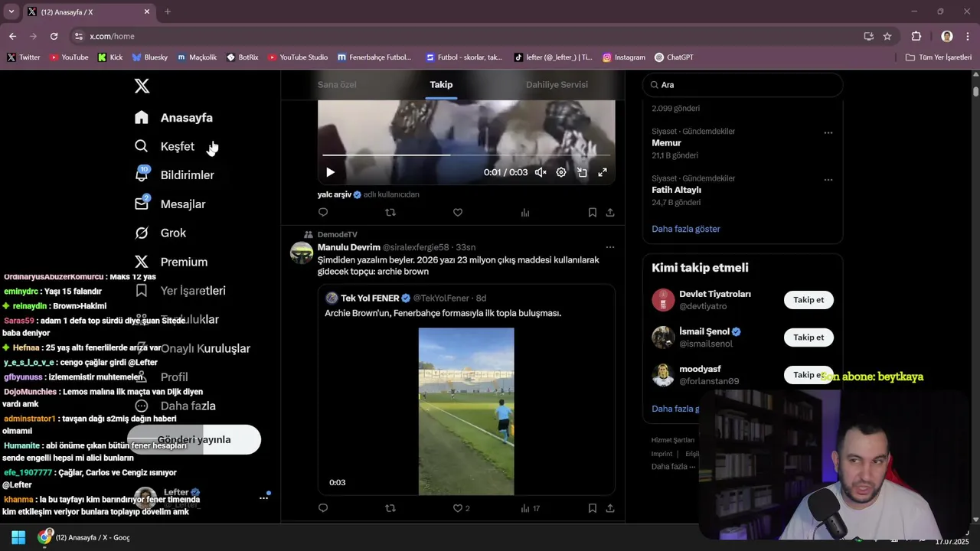Open ChatGPT bookmark
Viewport: 980px width, 551px height.
pos(674,57)
